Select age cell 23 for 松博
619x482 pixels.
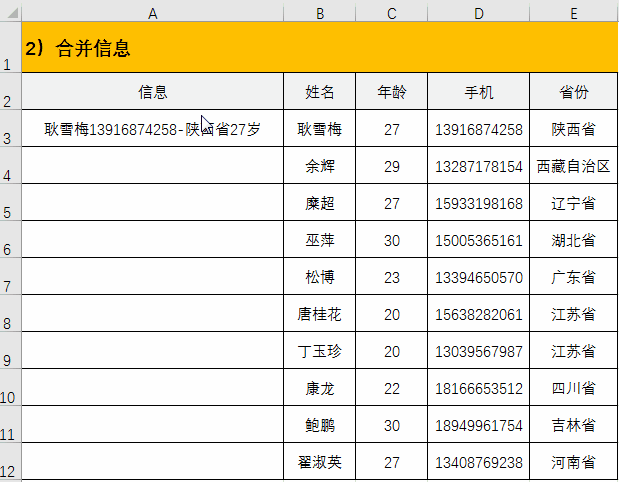click(391, 276)
